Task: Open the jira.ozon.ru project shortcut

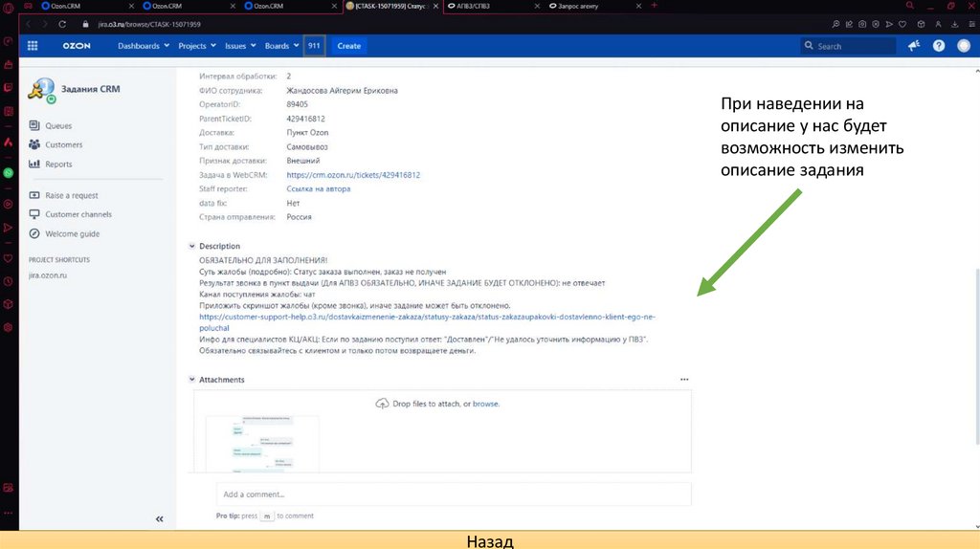Action: tap(48, 275)
